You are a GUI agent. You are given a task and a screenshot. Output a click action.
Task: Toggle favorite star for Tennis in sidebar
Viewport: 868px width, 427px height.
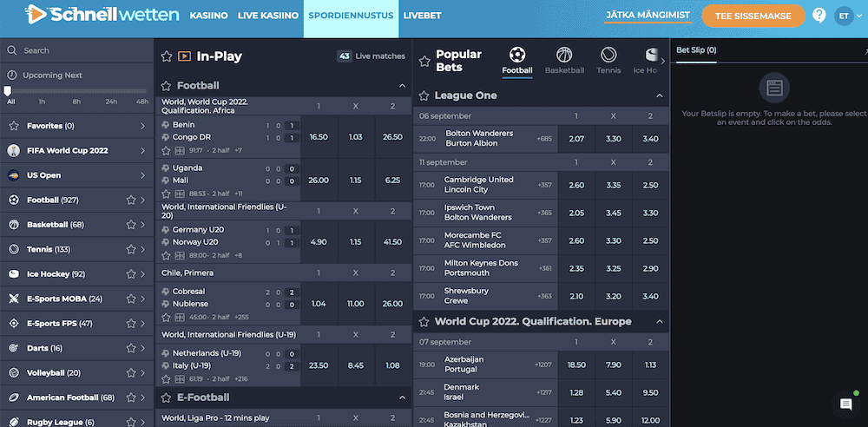click(131, 250)
